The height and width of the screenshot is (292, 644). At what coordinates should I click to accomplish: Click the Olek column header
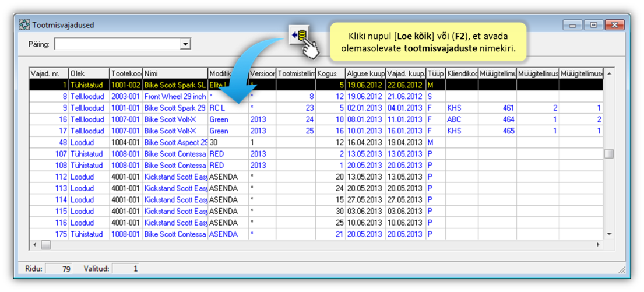point(89,73)
